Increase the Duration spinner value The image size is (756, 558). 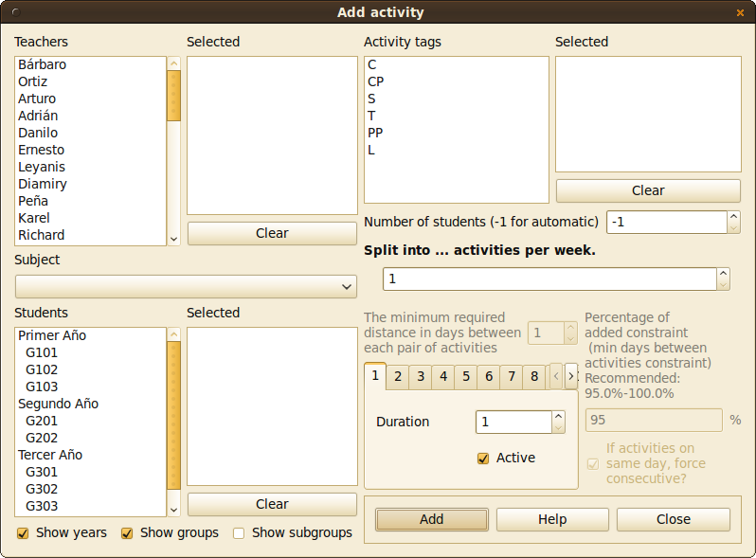(x=558, y=416)
